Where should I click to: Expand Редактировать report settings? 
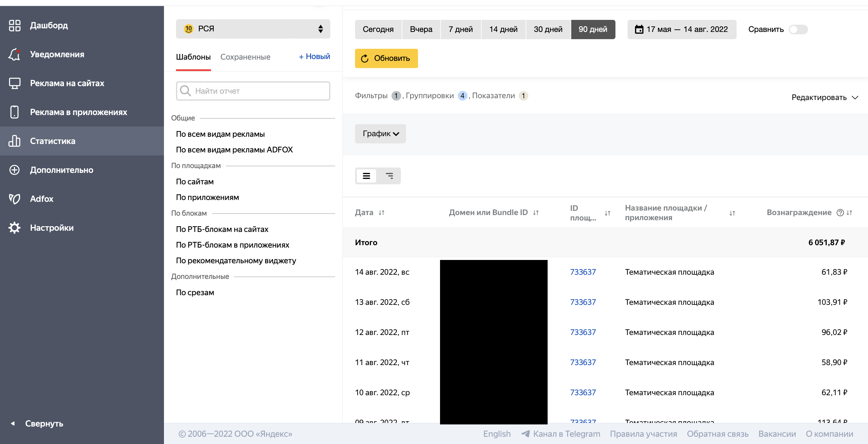[x=824, y=97]
